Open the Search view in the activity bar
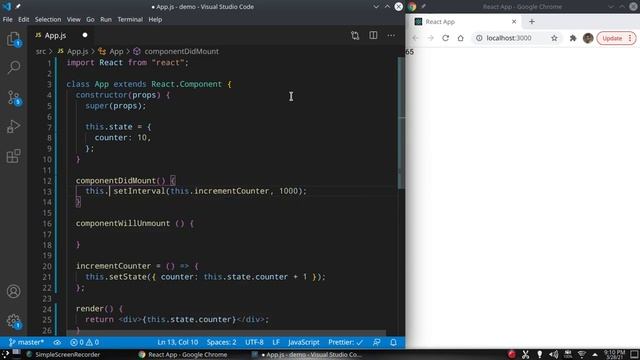 [13, 67]
